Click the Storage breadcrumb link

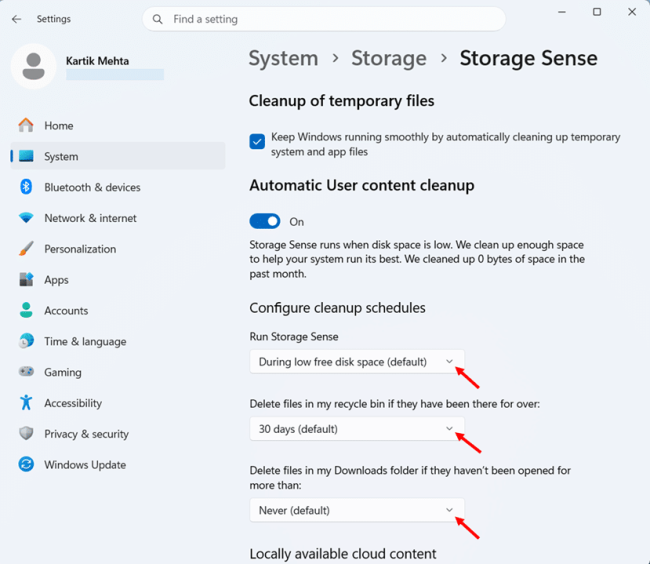pyautogui.click(x=389, y=58)
